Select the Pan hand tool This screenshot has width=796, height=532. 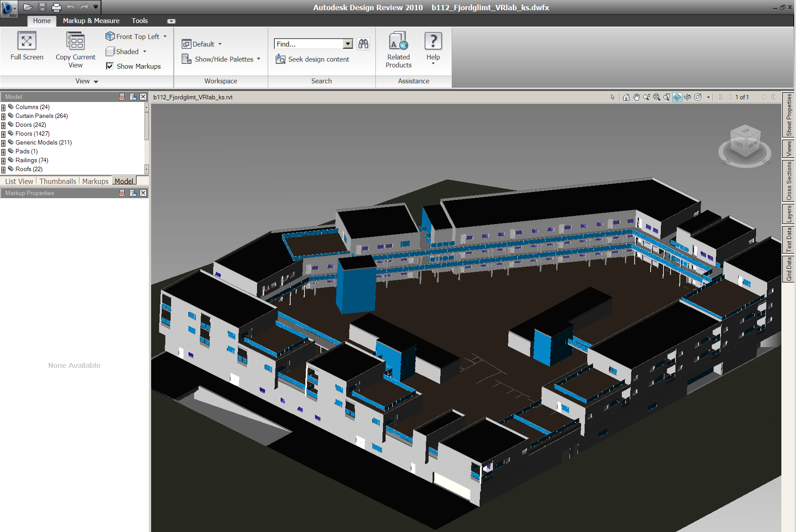coord(636,97)
